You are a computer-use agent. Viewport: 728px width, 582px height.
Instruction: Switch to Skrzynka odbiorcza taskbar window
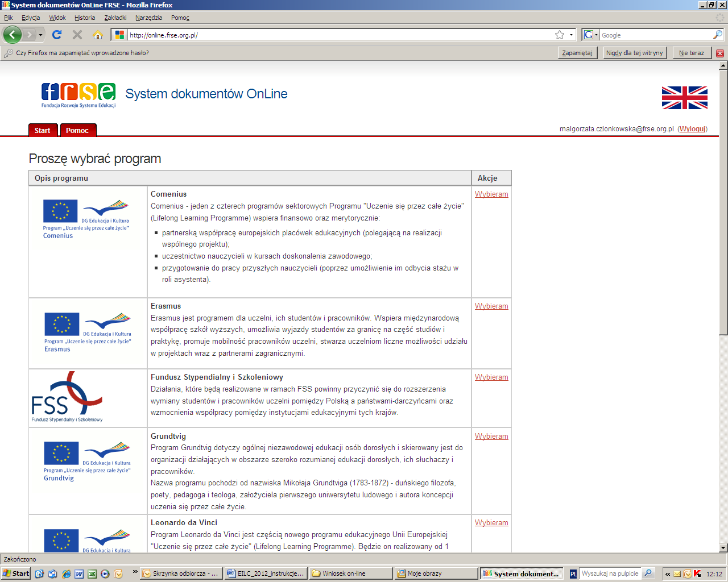180,573
